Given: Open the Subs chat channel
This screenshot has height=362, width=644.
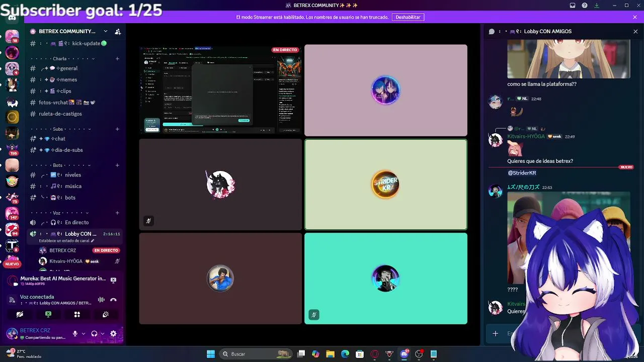Looking at the screenshot, I should click(75, 139).
